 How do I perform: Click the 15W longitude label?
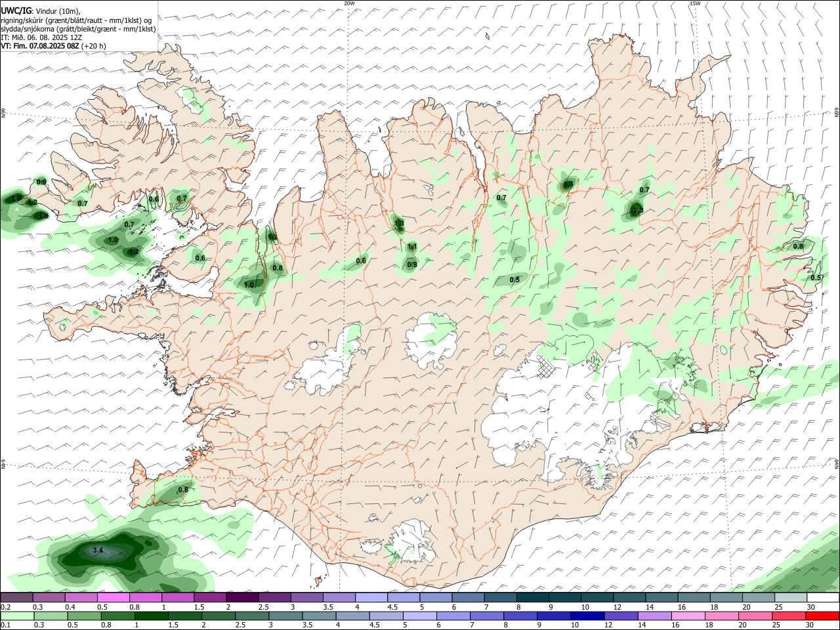click(x=695, y=3)
